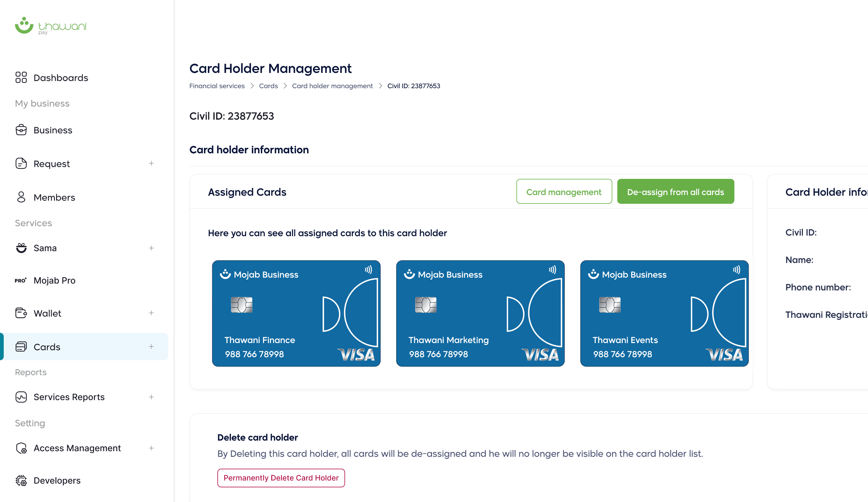Screen dimensions: 868x502
Task: Expand the Services Reports submenu plus
Action: click(x=151, y=397)
